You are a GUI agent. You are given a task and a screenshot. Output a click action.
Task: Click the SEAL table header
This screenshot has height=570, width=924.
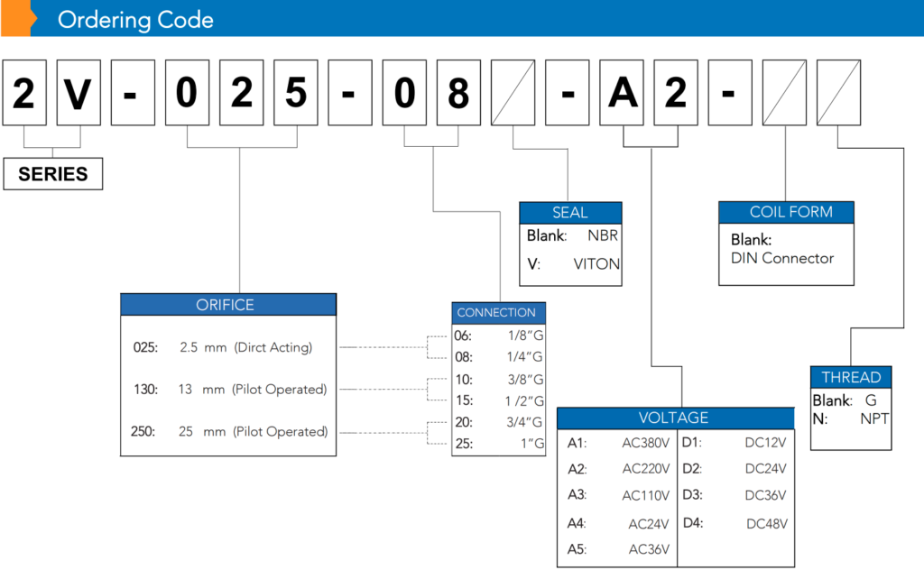coord(570,213)
